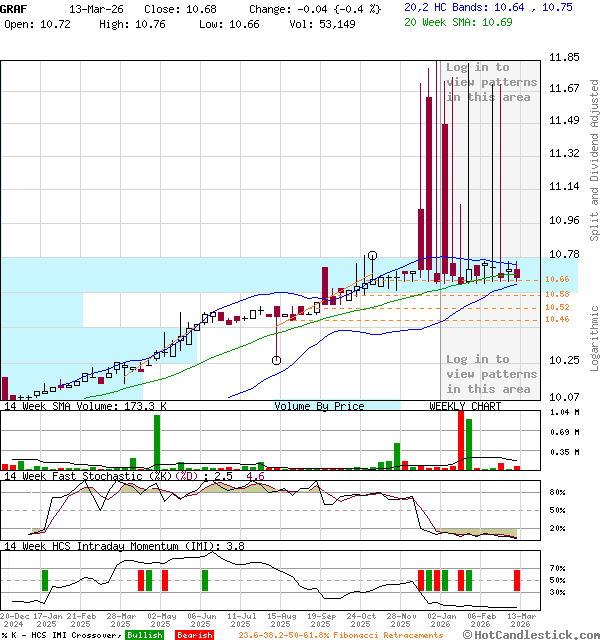This screenshot has height=640, width=600.
Task: Click the 10.46 Fibonacci price level label
Action: pos(557,319)
